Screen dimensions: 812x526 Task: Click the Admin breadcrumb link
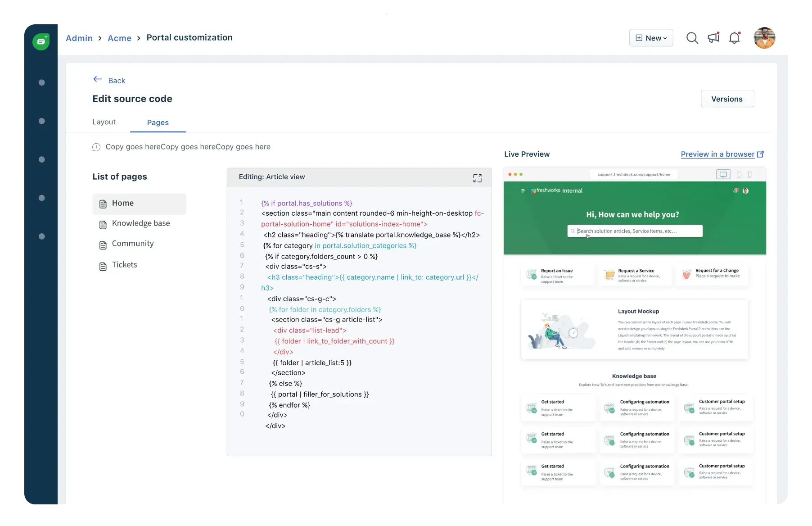pos(79,38)
